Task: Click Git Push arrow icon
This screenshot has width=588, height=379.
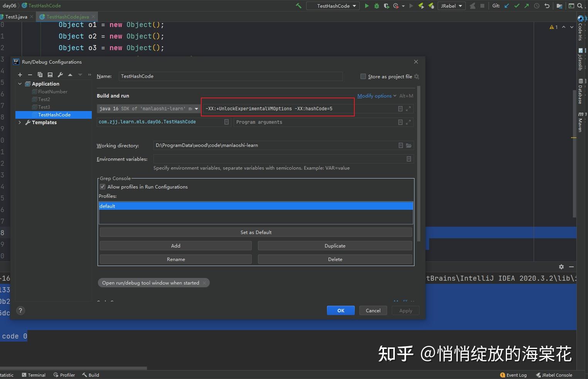Action: pos(527,6)
